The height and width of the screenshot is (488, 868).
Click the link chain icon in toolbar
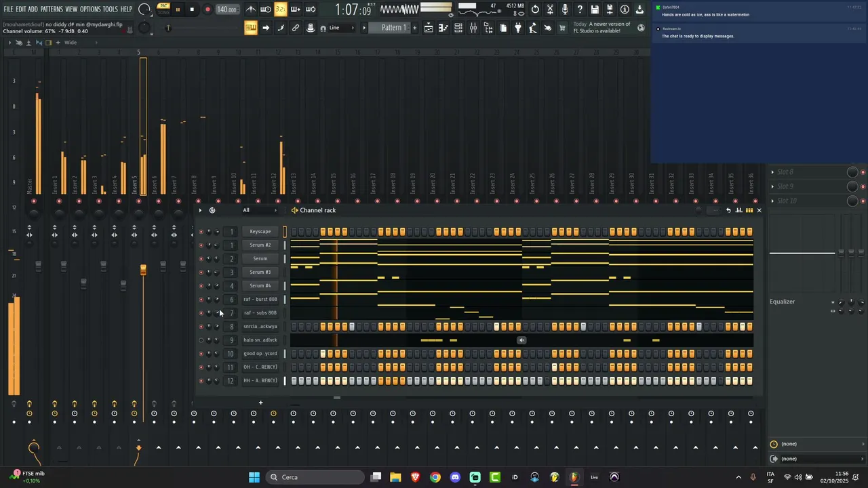click(x=296, y=28)
